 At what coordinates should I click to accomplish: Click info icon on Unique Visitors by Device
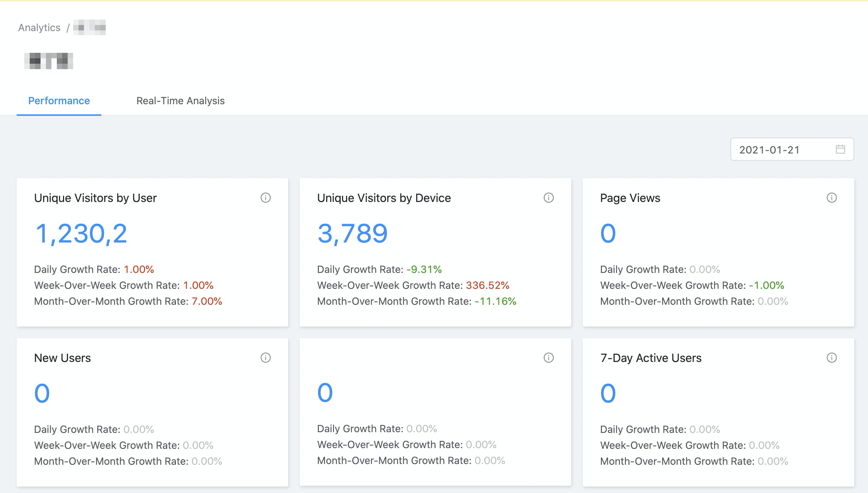click(x=549, y=198)
